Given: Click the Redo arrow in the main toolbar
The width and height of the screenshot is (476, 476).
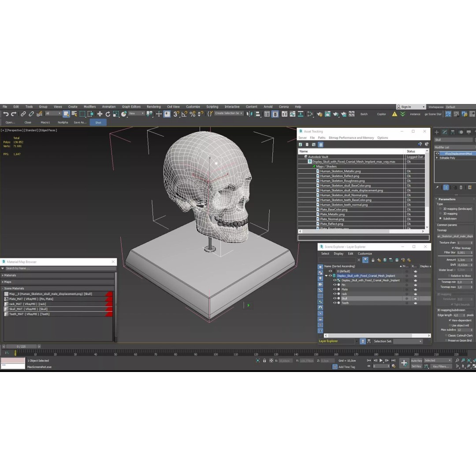Looking at the screenshot, I should [14, 114].
